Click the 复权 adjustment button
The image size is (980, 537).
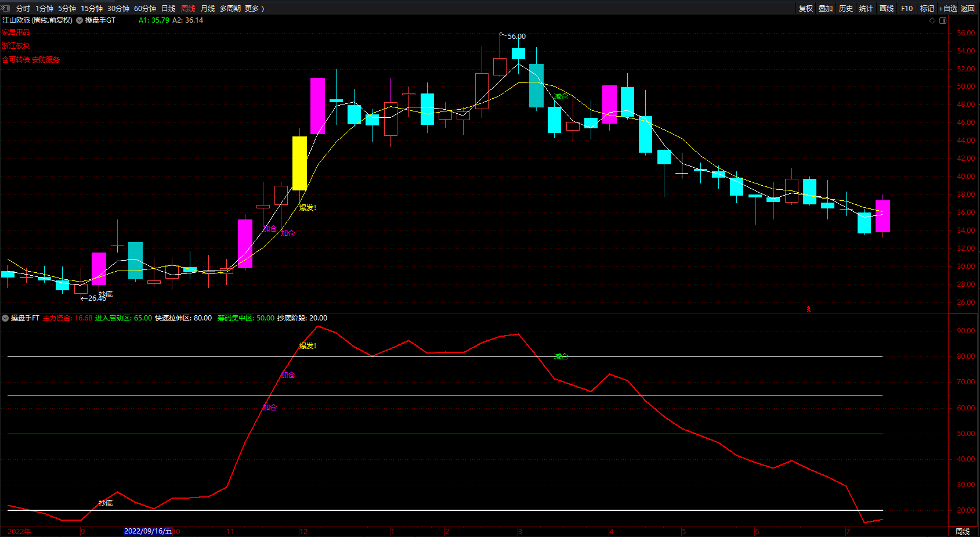(805, 8)
